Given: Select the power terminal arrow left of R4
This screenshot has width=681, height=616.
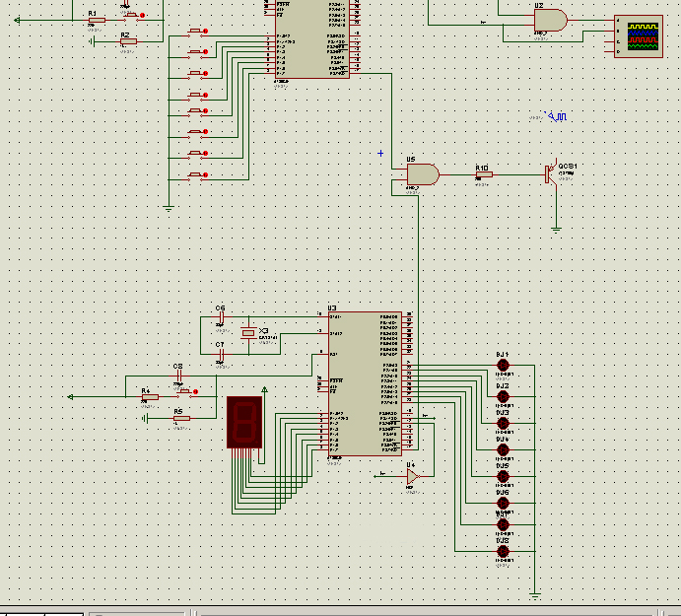Looking at the screenshot, I should 70,397.
